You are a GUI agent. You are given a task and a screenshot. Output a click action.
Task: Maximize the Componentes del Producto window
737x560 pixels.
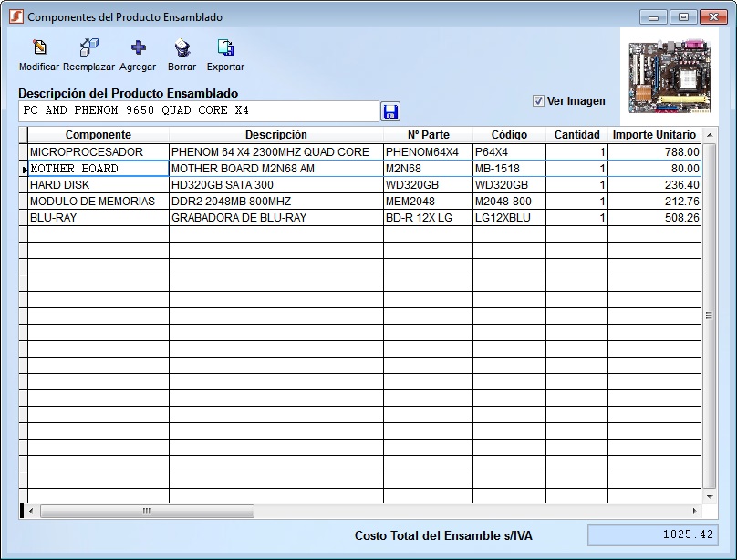pyautogui.click(x=682, y=16)
